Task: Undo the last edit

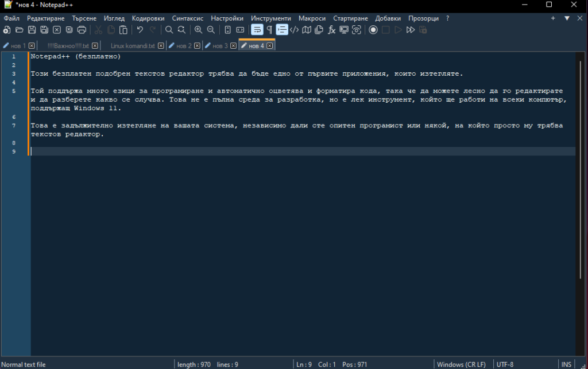Action: 140,30
